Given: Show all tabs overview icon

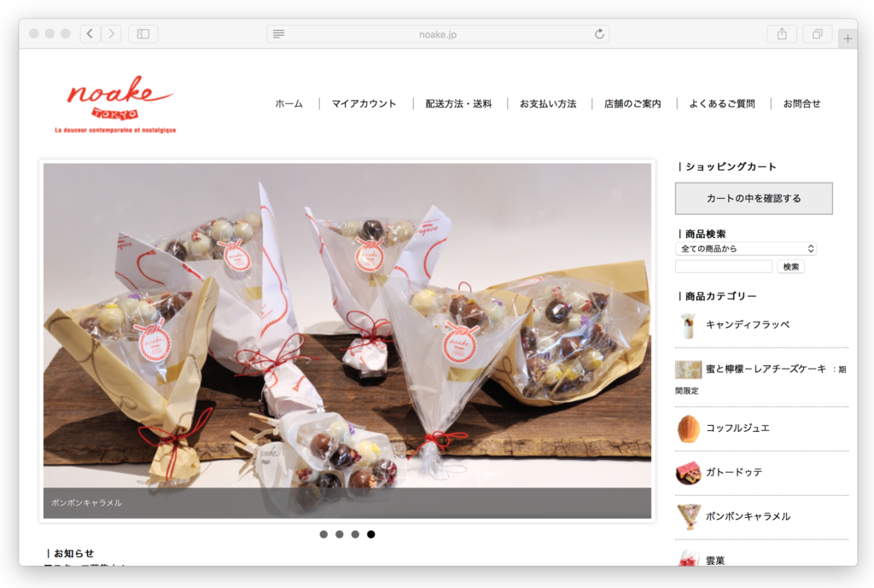Looking at the screenshot, I should (x=817, y=34).
